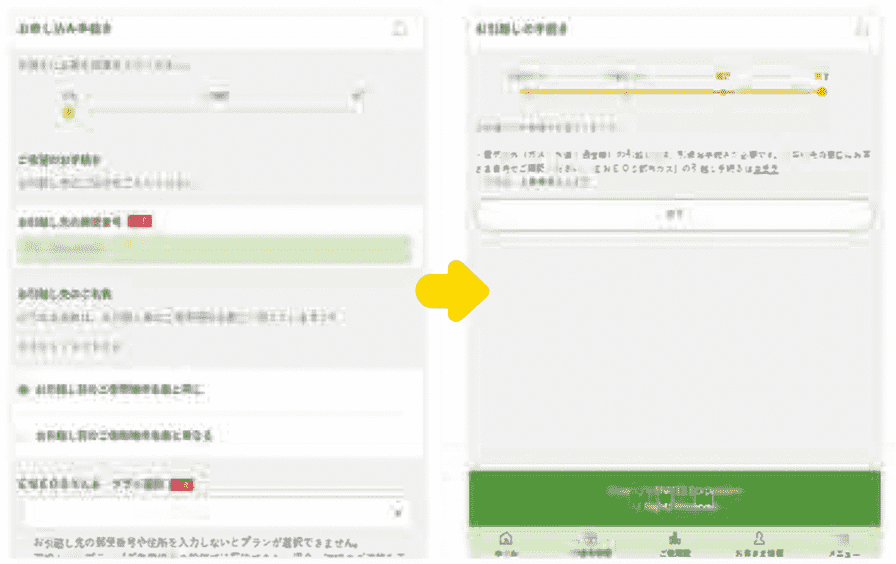Click the chevron arrow on the plan selector

(398, 511)
